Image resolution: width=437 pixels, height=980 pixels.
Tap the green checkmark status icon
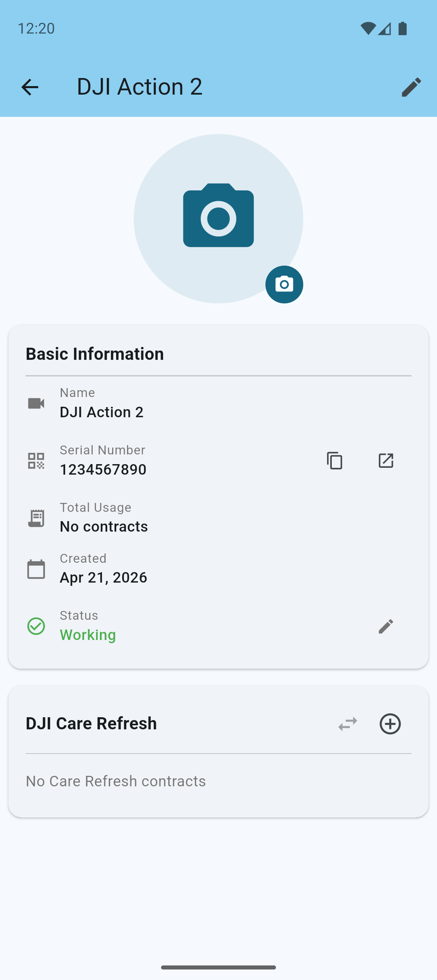coord(36,626)
